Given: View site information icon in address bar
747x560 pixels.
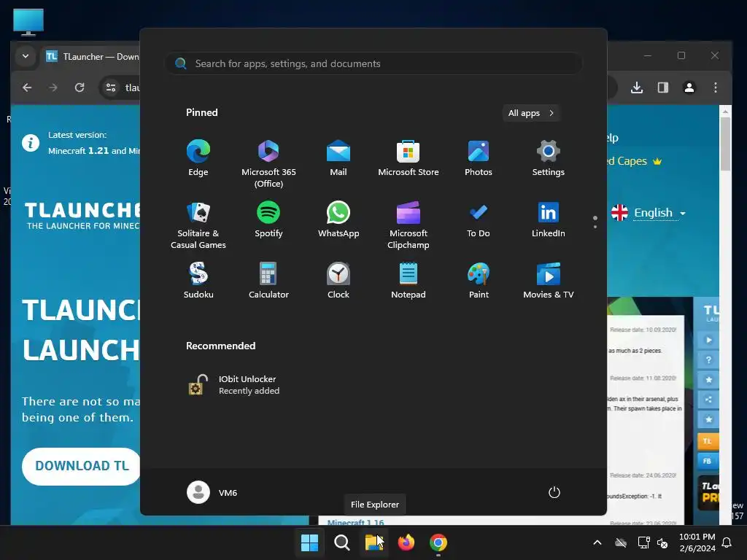Looking at the screenshot, I should click(111, 87).
